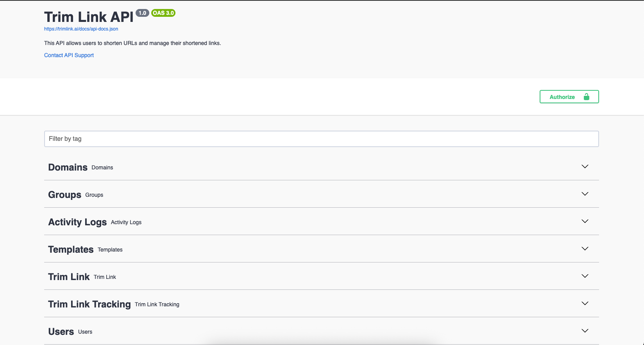The height and width of the screenshot is (345, 644).
Task: Open the Users tag heading
Action: point(61,332)
